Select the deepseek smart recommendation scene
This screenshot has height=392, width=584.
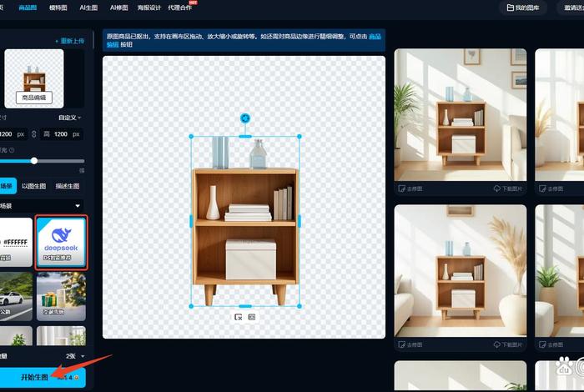point(61,242)
